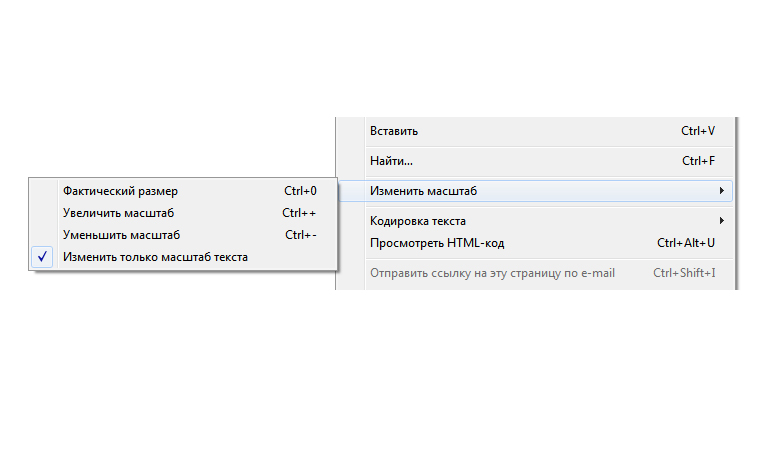
Task: Uncheck the checkmark beside text-only zoom
Action: tap(43, 257)
